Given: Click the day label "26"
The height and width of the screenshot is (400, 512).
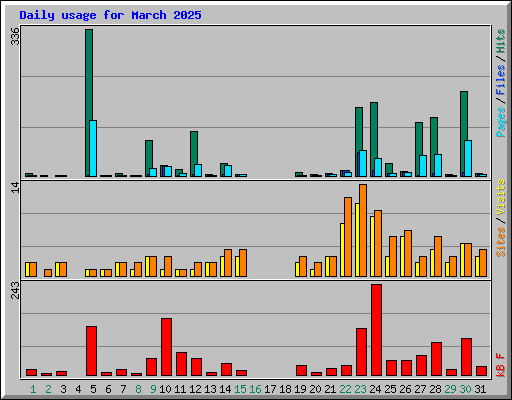Looking at the screenshot, I should click(405, 389).
